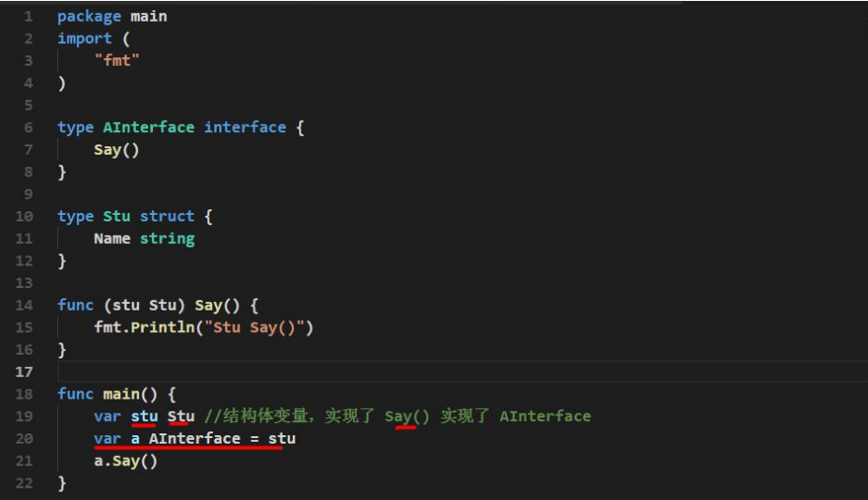Click line number 6 in the gutter
Viewport: 868px width, 500px height.
pos(28,128)
